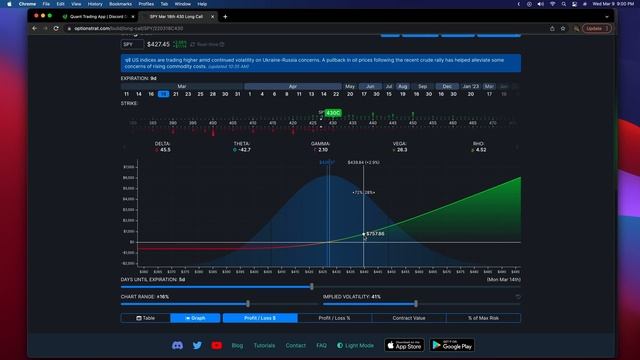Open the Window menu
Screen dimensions: 640x360
(x=182, y=4)
